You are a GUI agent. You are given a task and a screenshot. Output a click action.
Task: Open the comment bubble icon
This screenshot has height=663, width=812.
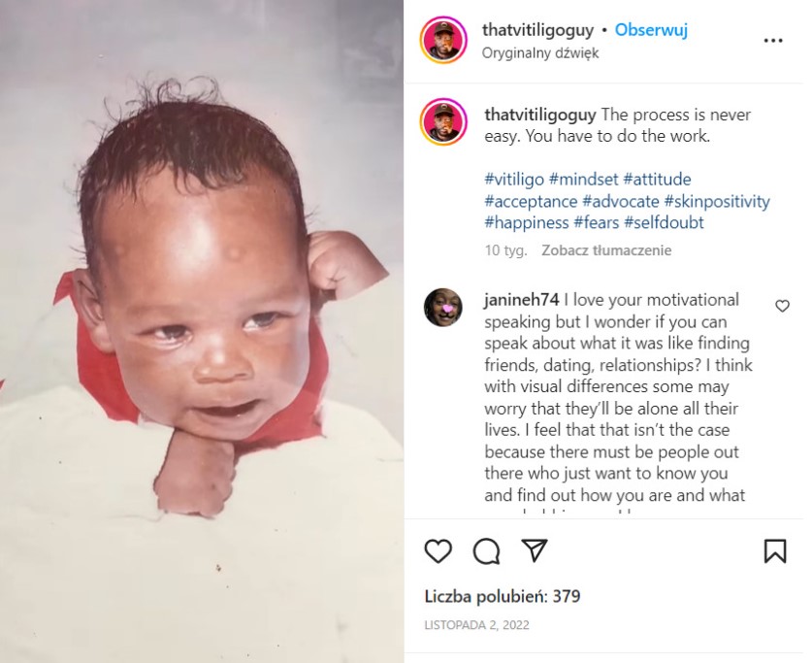tap(486, 550)
